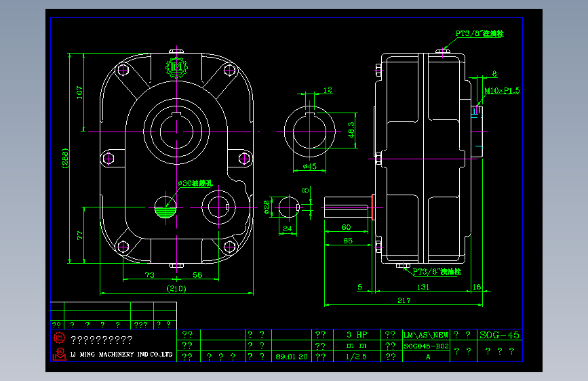Click the LM gear logo on the gearbox housing
The width and height of the screenshot is (588, 381).
click(x=176, y=68)
